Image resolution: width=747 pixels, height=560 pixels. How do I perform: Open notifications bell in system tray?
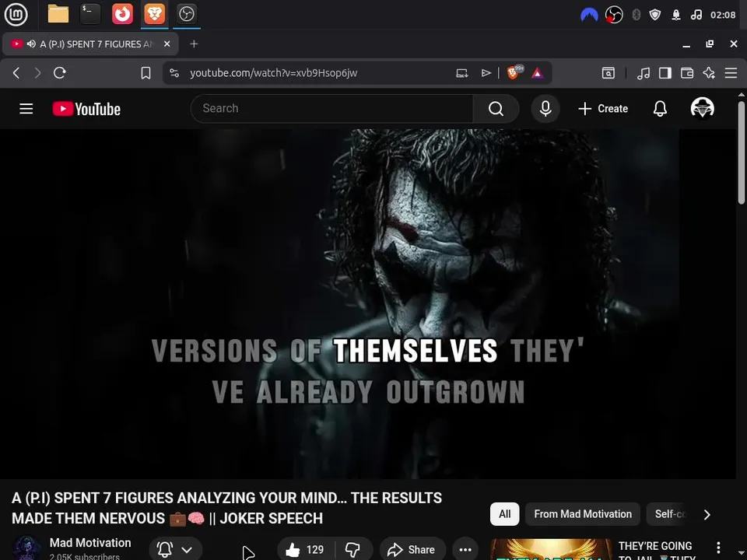(x=676, y=15)
